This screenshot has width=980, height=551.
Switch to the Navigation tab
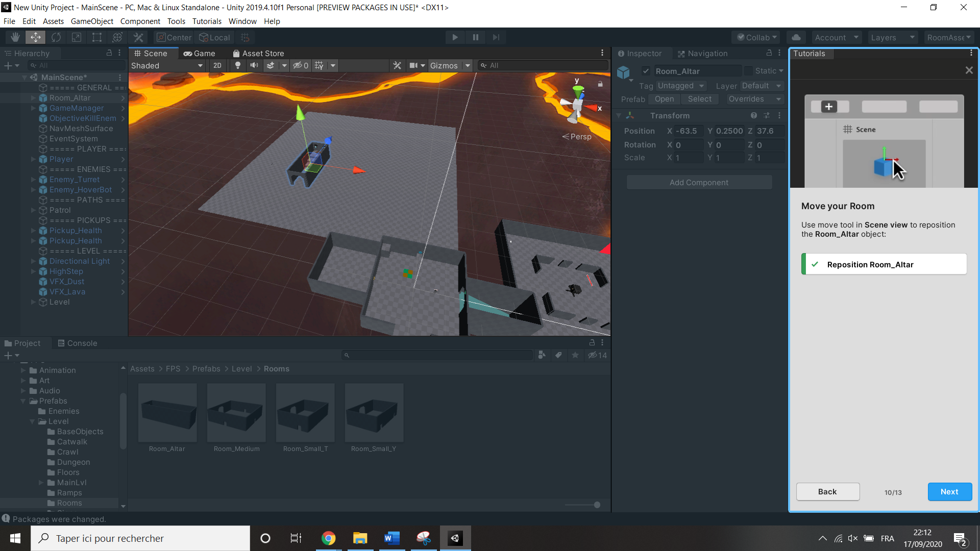click(x=702, y=53)
